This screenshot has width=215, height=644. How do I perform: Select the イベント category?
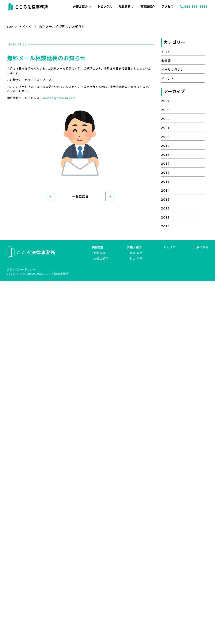183,79
